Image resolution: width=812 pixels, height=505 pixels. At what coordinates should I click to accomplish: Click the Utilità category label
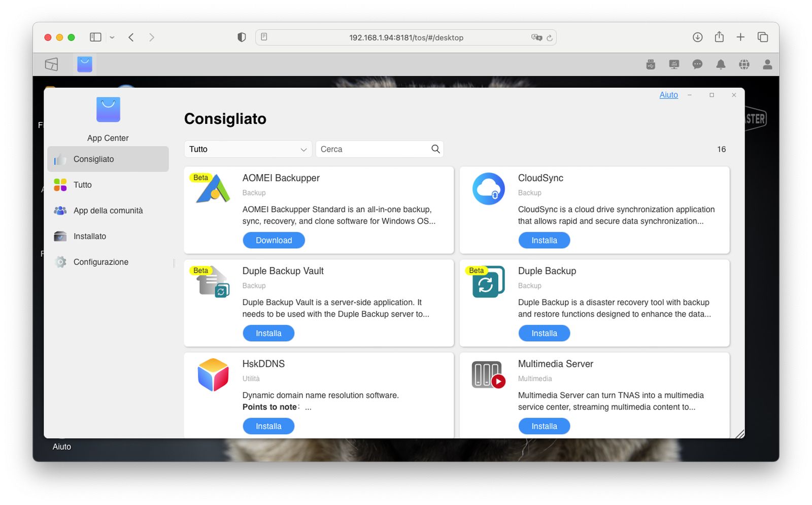tap(251, 379)
